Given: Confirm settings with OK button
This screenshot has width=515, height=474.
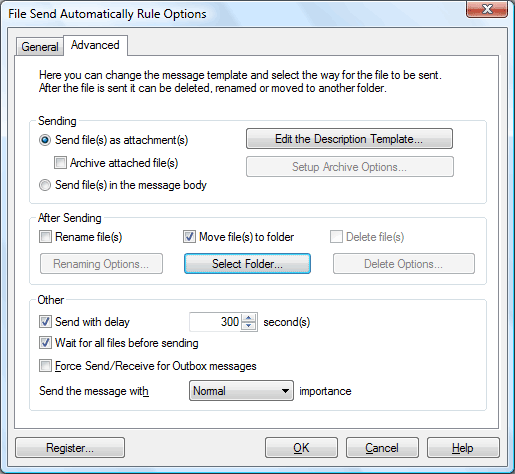Looking at the screenshot, I should coord(301,448).
